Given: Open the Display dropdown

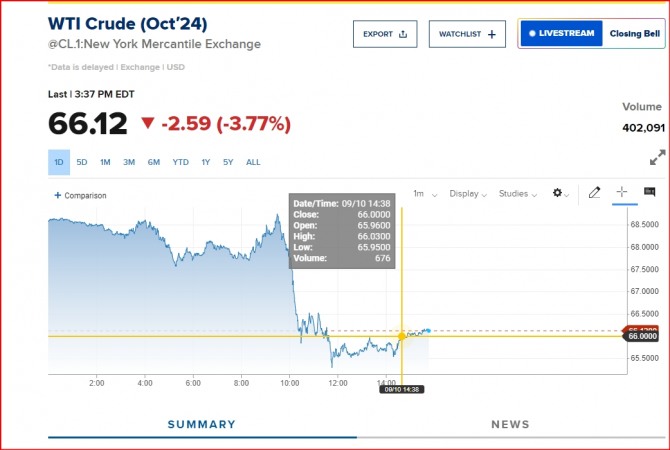Looking at the screenshot, I should pos(467,194).
